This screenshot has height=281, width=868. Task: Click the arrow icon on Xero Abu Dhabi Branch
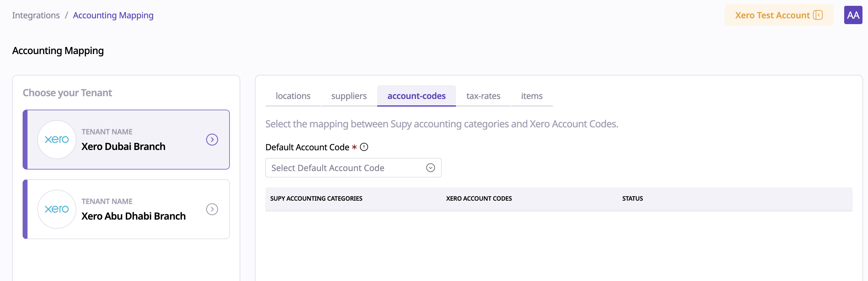coord(212,209)
